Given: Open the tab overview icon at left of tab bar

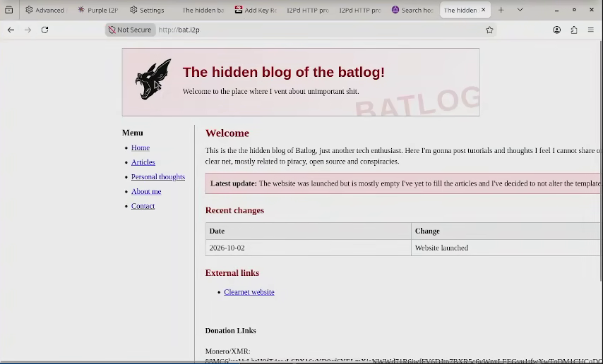Looking at the screenshot, I should coord(9,10).
